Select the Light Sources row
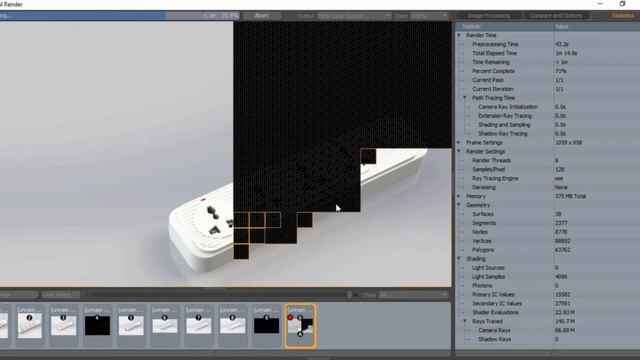The image size is (640, 360). [x=548, y=268]
